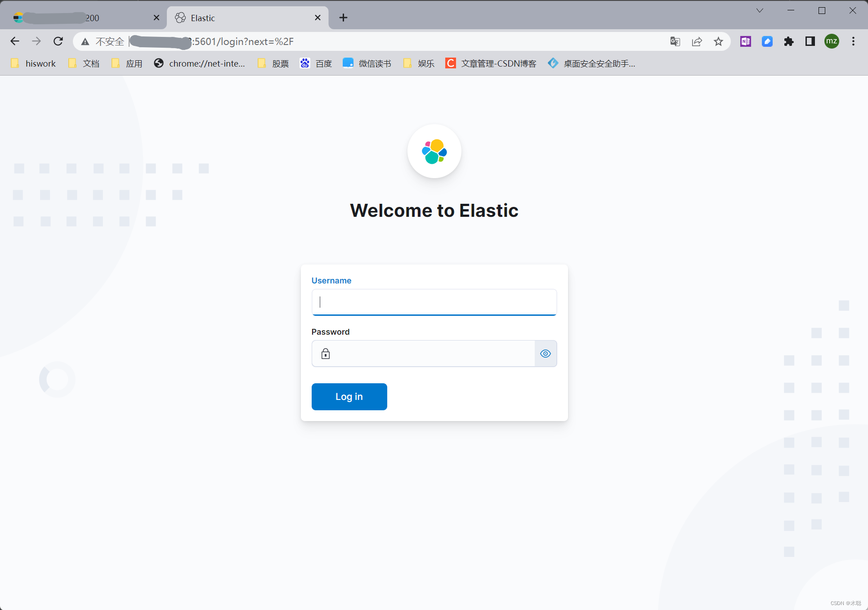The width and height of the screenshot is (868, 610).
Task: Expand the tab search dropdown arrow
Action: point(760,10)
